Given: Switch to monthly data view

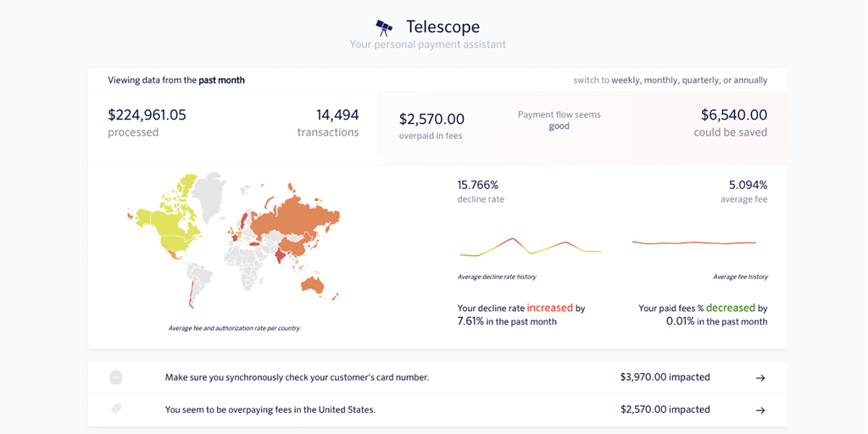Looking at the screenshot, I should [666, 81].
